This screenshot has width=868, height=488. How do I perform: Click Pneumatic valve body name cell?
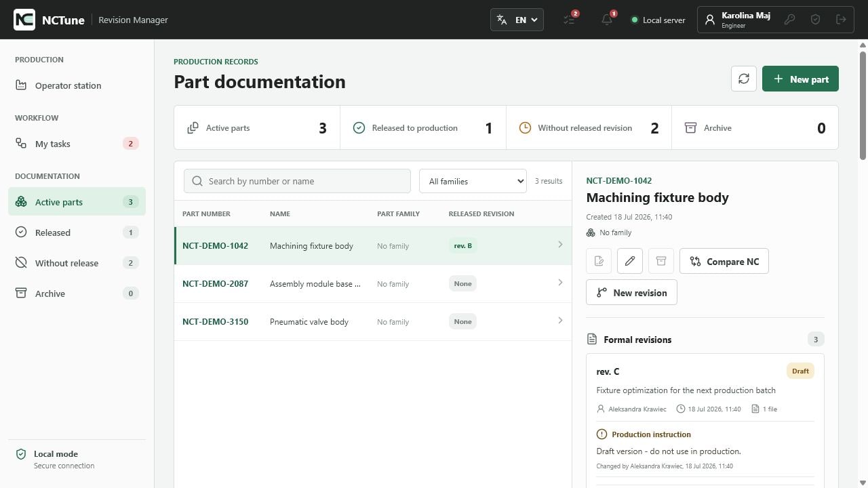(x=309, y=321)
